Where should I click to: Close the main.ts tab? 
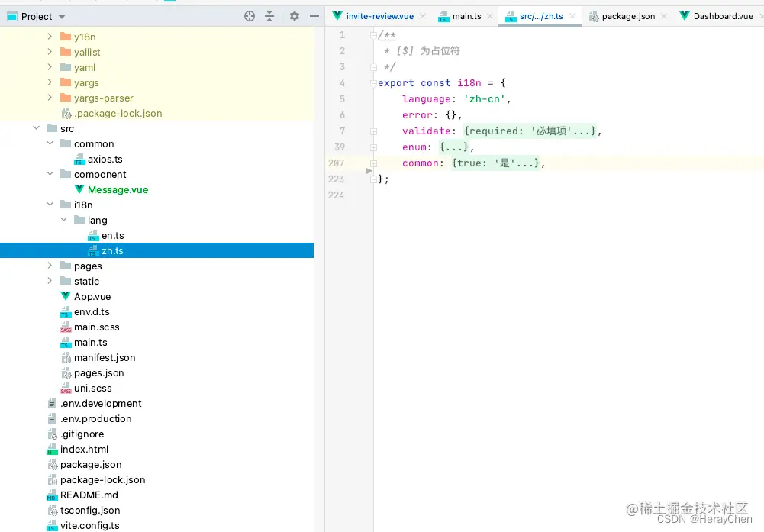490,16
